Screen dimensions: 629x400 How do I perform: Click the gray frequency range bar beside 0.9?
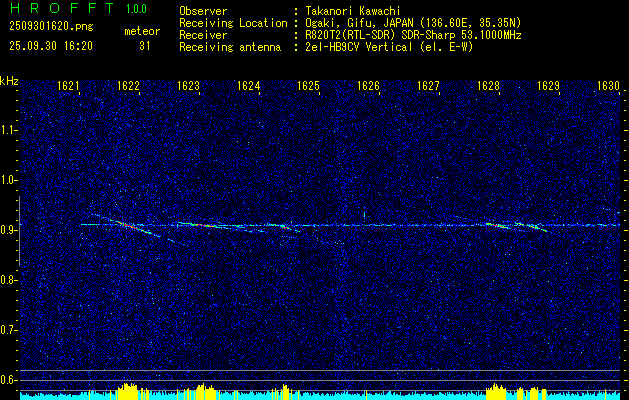pyautogui.click(x=19, y=231)
